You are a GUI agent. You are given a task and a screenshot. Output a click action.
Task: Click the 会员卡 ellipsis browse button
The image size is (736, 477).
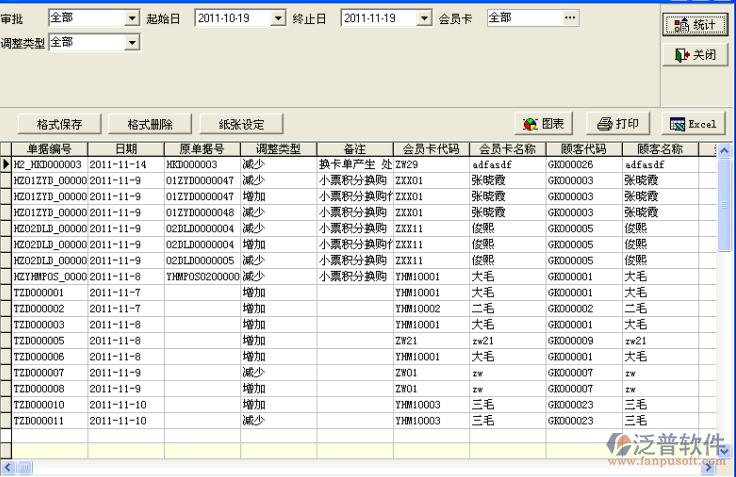pos(569,18)
